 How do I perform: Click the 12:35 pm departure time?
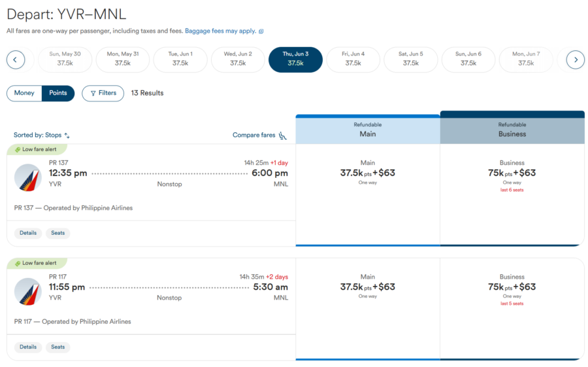pos(68,173)
